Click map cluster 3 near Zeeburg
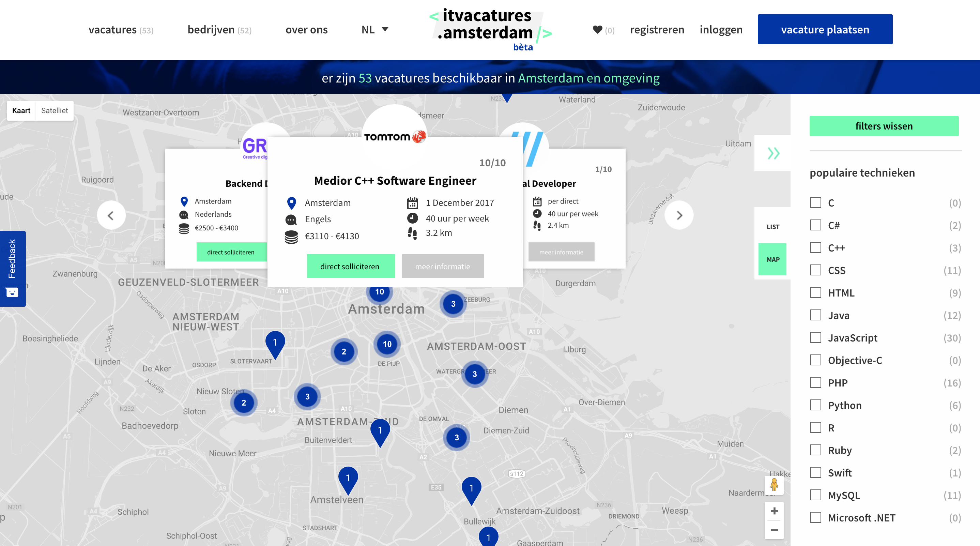Screen dimensions: 980x546 pyautogui.click(x=453, y=304)
